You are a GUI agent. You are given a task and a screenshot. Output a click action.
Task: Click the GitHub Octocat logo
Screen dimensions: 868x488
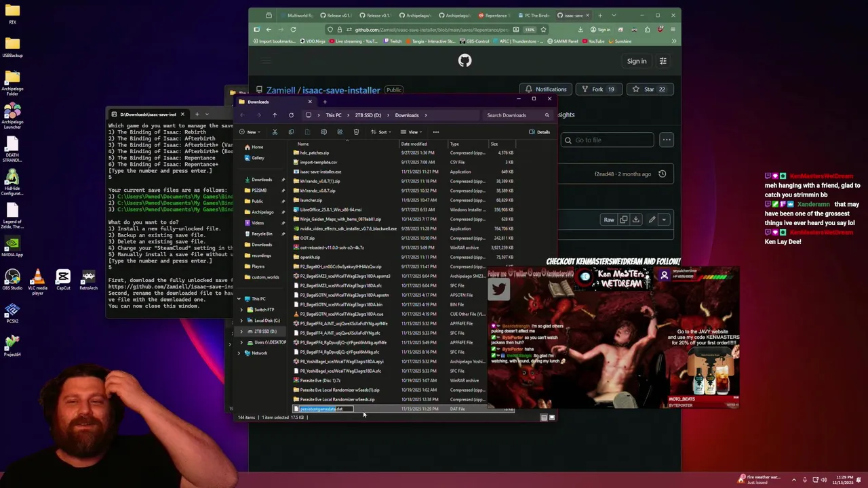[465, 61]
